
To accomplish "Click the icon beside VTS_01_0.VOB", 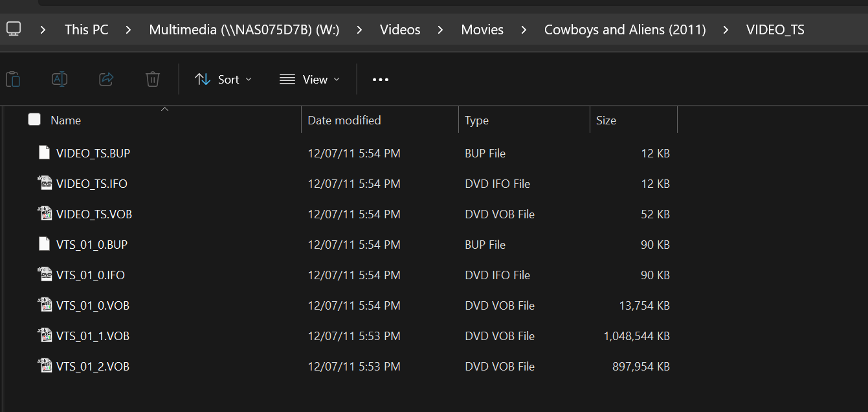I will tap(44, 305).
